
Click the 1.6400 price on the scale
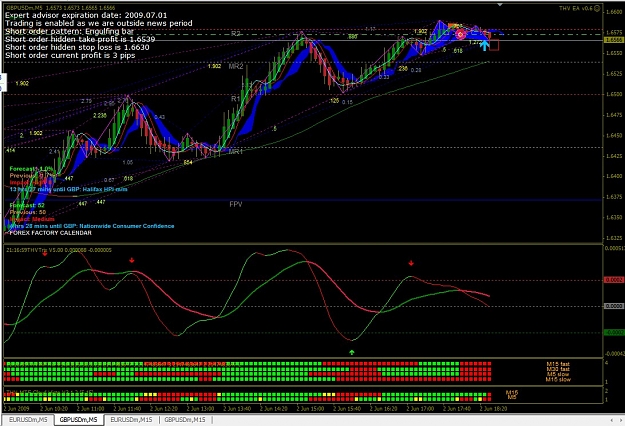click(x=614, y=176)
